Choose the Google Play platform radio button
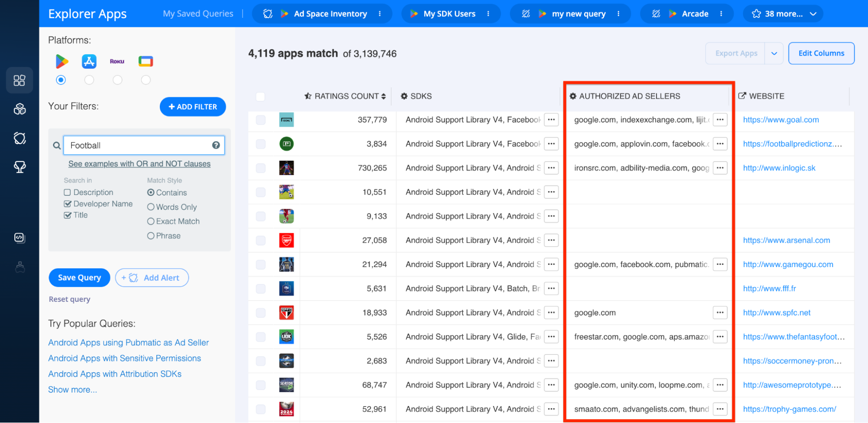This screenshot has width=868, height=423. (x=61, y=80)
